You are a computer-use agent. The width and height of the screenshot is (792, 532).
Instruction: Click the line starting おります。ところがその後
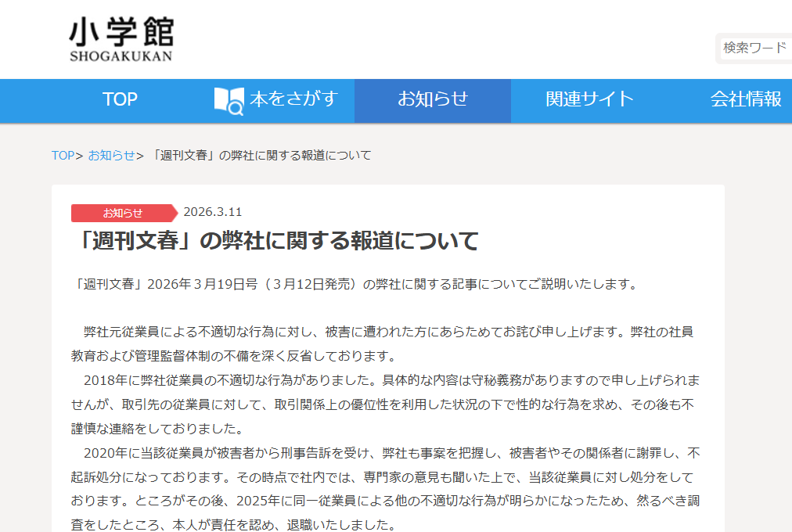pos(385,501)
